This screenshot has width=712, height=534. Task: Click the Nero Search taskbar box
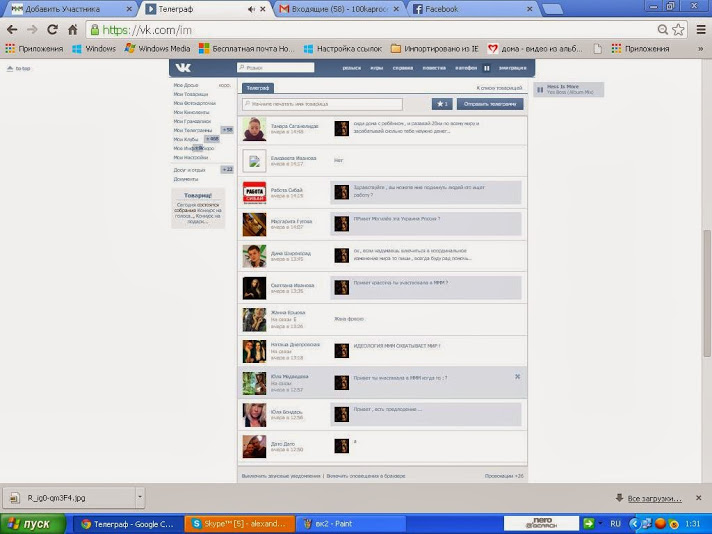click(x=541, y=524)
